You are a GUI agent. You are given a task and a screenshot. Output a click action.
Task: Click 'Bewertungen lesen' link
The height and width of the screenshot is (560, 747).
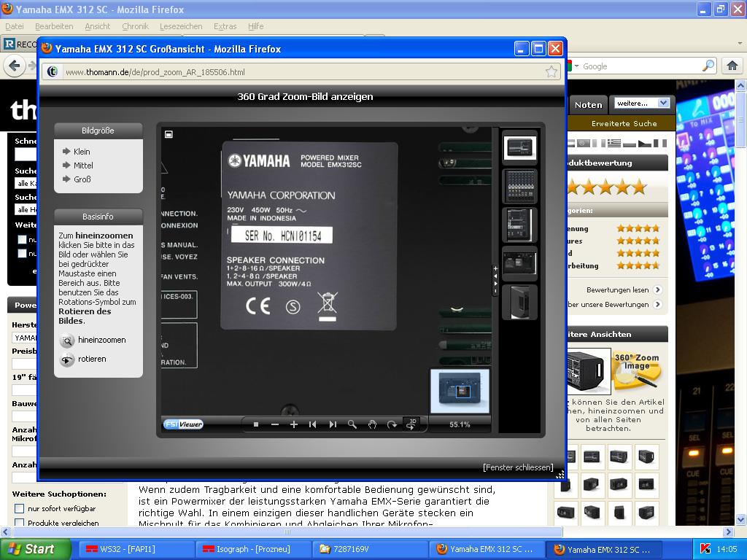pos(617,289)
